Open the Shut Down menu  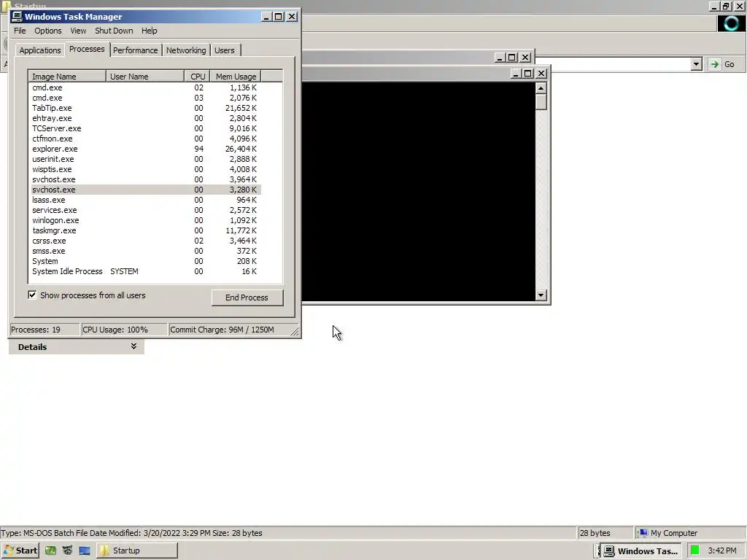pyautogui.click(x=114, y=31)
